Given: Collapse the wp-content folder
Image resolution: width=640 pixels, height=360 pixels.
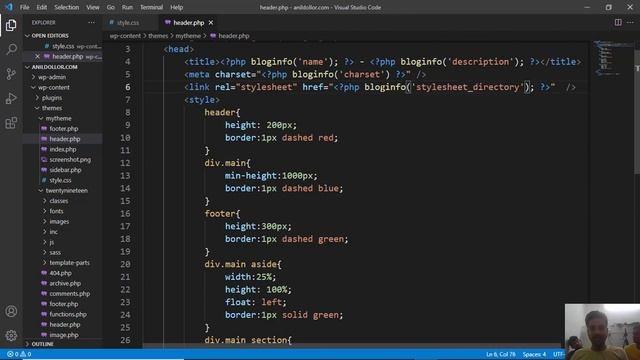Looking at the screenshot, I should click(53, 87).
